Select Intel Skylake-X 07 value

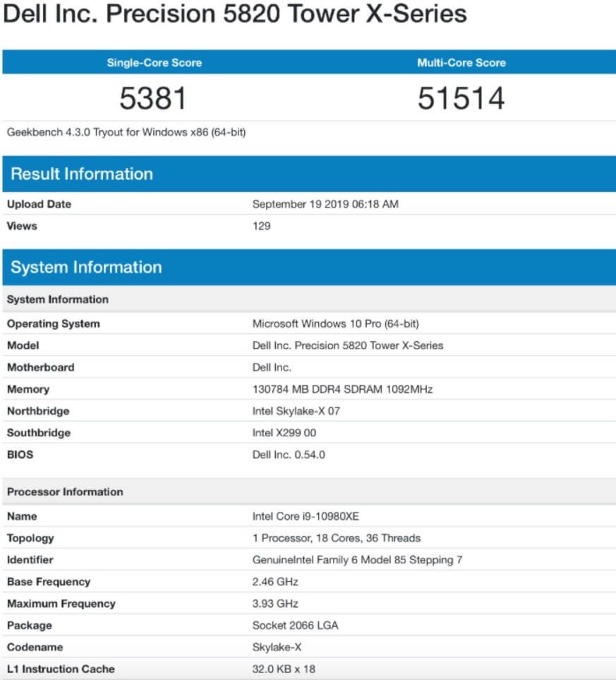(x=296, y=411)
